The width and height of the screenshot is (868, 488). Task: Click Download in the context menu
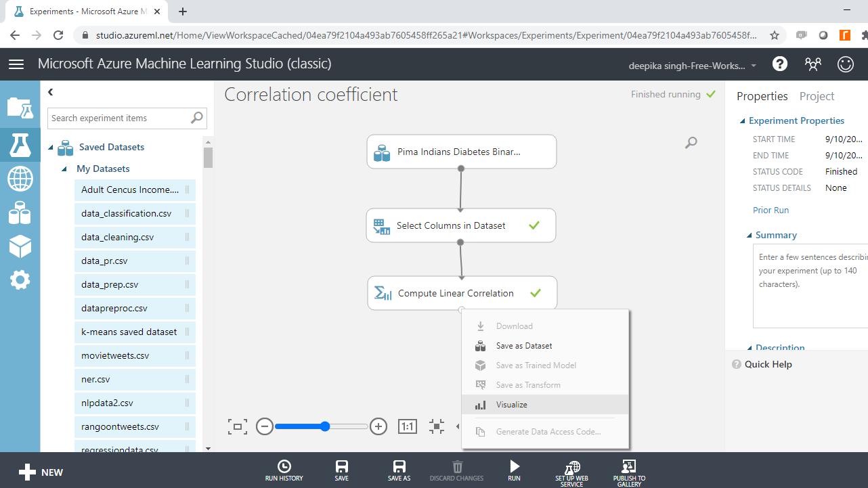point(546,326)
